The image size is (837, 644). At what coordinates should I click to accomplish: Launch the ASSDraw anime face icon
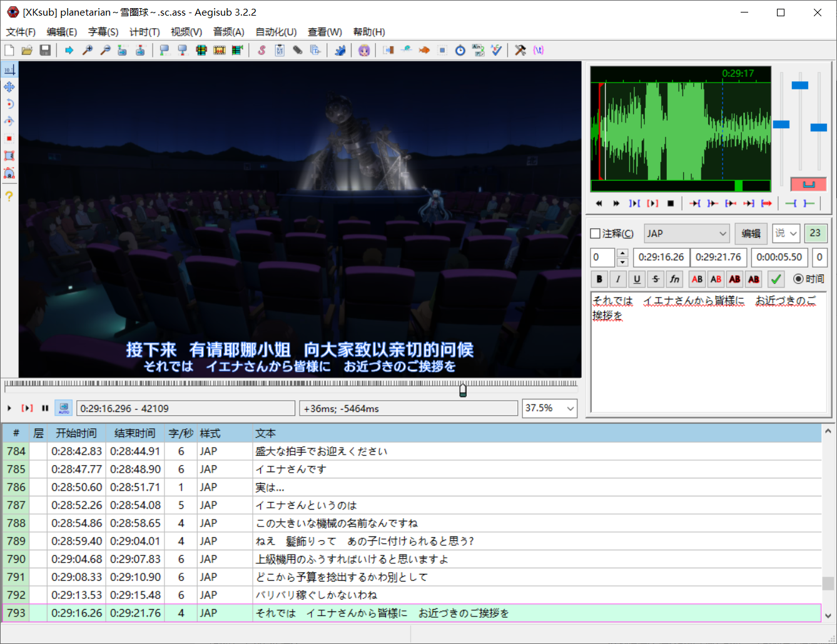pos(364,50)
